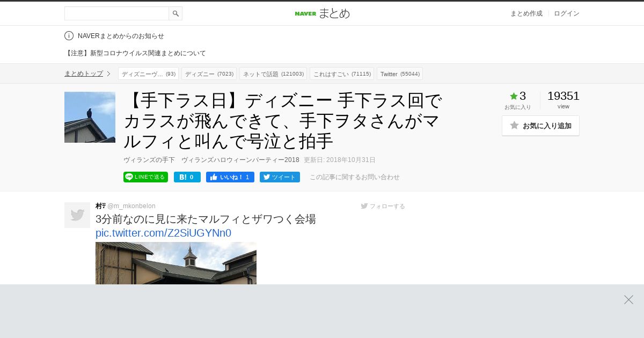Click the search magnifier button
644x338 pixels.
175,13
